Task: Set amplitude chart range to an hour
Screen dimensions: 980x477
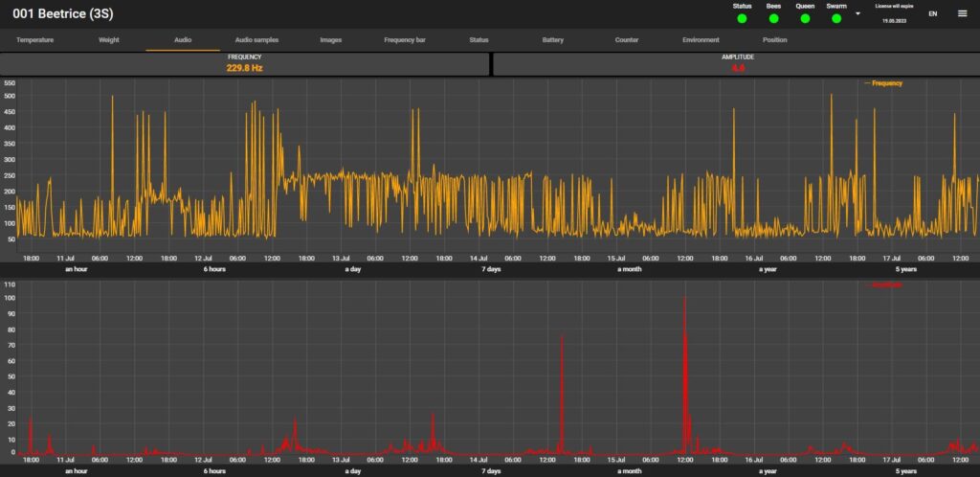Action: (77, 471)
